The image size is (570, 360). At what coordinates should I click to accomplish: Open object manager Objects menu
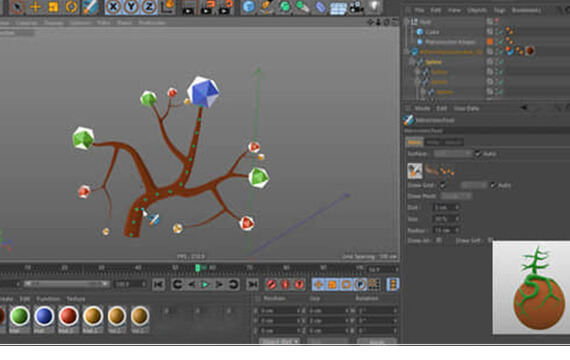(477, 10)
